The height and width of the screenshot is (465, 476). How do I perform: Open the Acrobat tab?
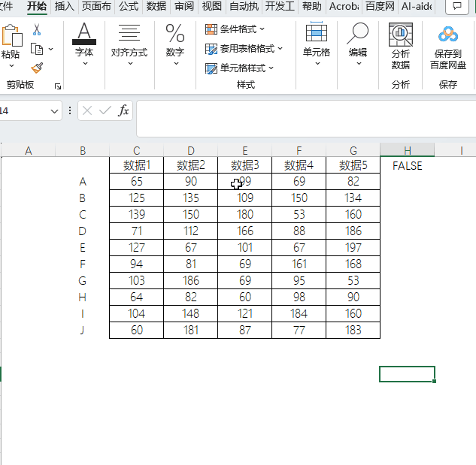coord(344,6)
